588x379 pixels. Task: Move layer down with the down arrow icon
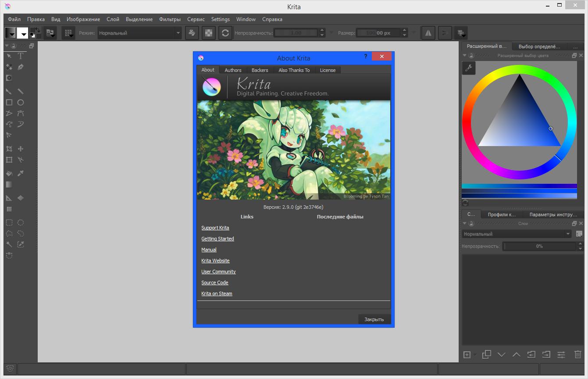(x=502, y=354)
